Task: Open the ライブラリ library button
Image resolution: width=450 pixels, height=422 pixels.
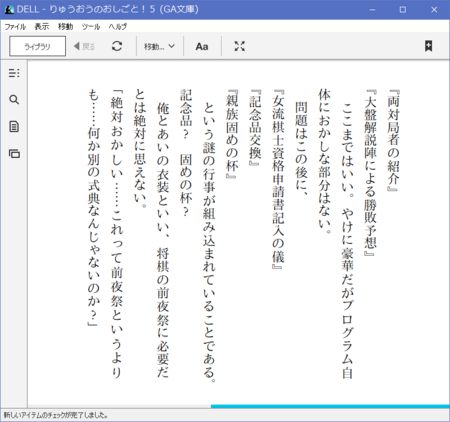Action: (x=38, y=46)
